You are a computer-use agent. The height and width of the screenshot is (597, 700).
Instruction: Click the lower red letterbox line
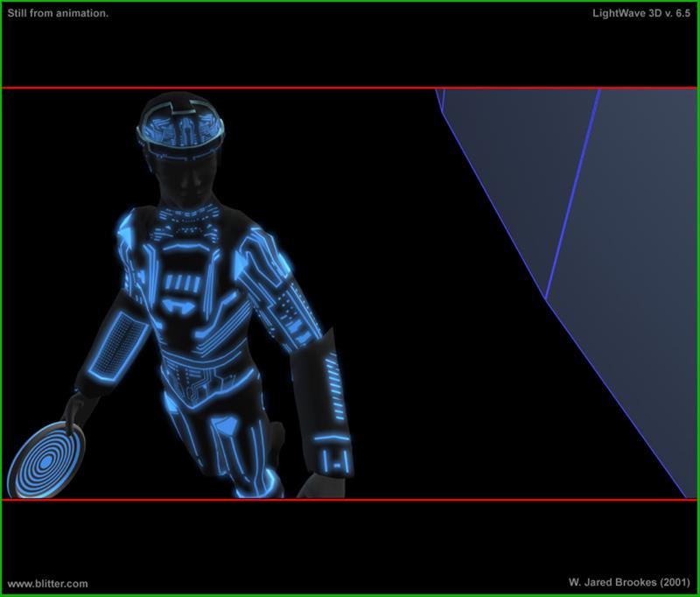pyautogui.click(x=350, y=500)
